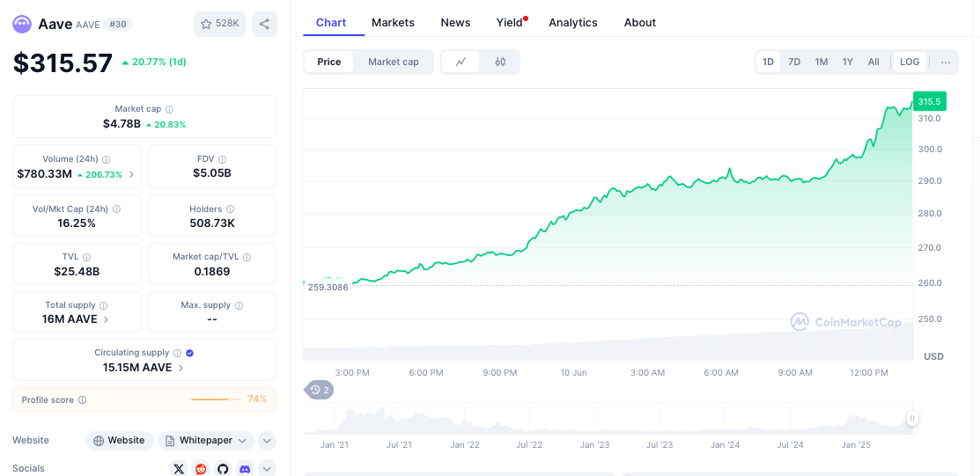
Task: Expand Volume (24h) details chevron
Action: click(131, 174)
